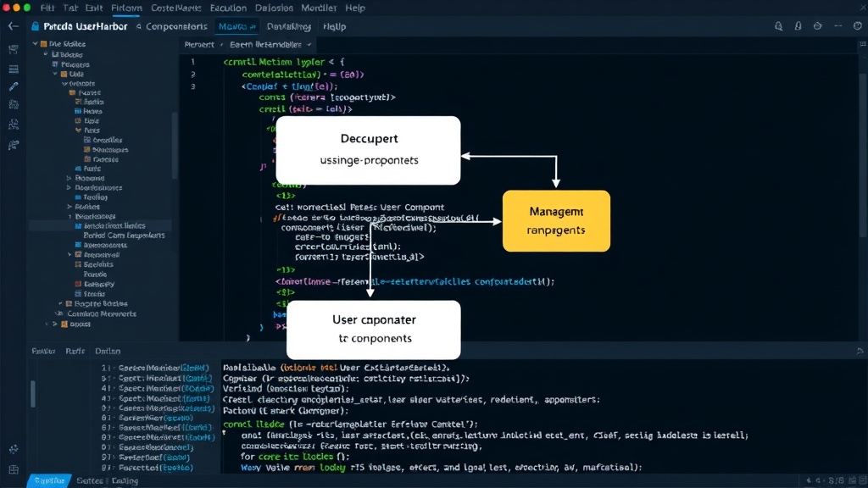Image resolution: width=868 pixels, height=488 pixels.
Task: Expand the 'Rudtes' folder arrow in the tree
Action: tap(70, 207)
